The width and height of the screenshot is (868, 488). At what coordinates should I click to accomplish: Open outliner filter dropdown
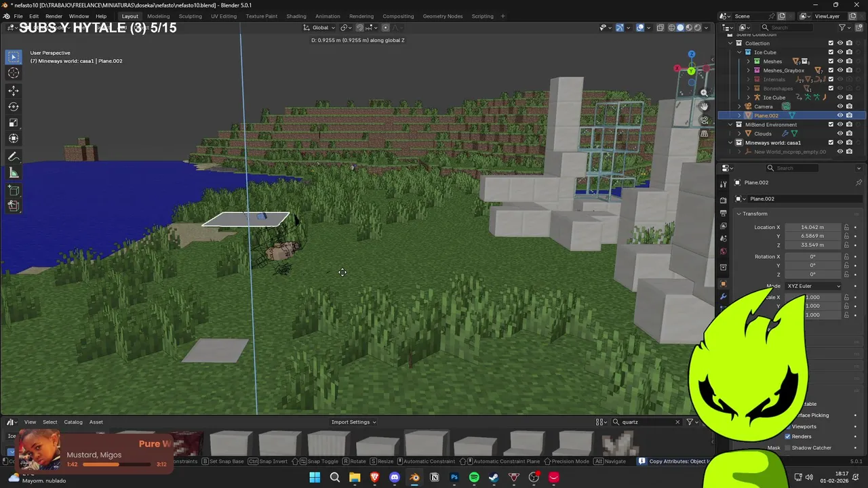coord(844,28)
